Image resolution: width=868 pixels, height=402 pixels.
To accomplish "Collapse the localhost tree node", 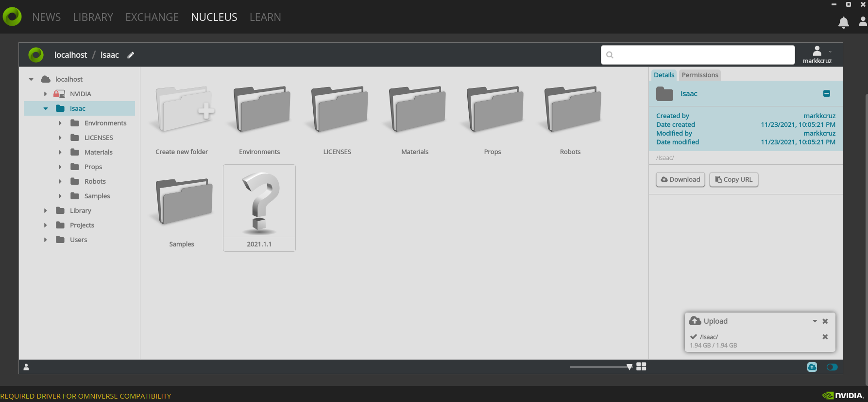I will tap(31, 79).
